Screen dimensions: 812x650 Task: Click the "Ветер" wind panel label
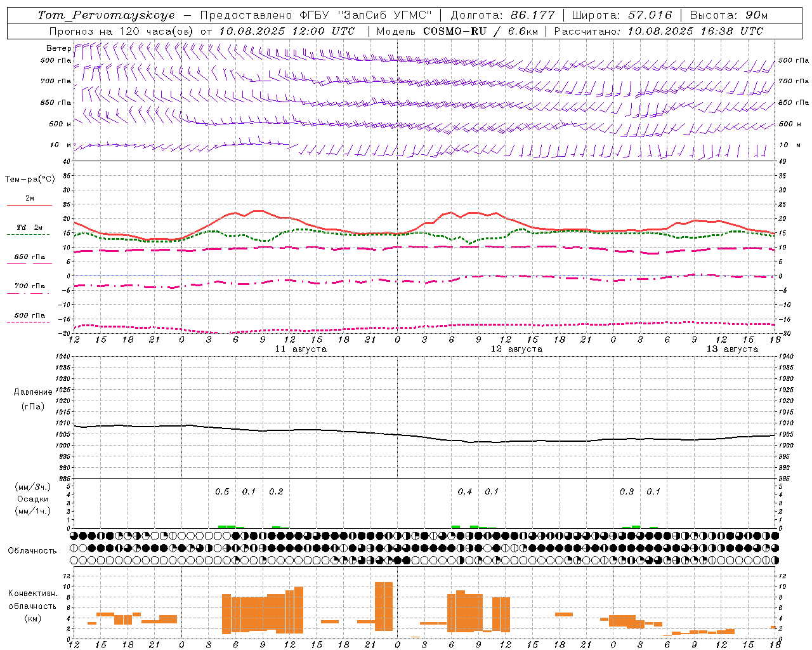click(x=58, y=48)
